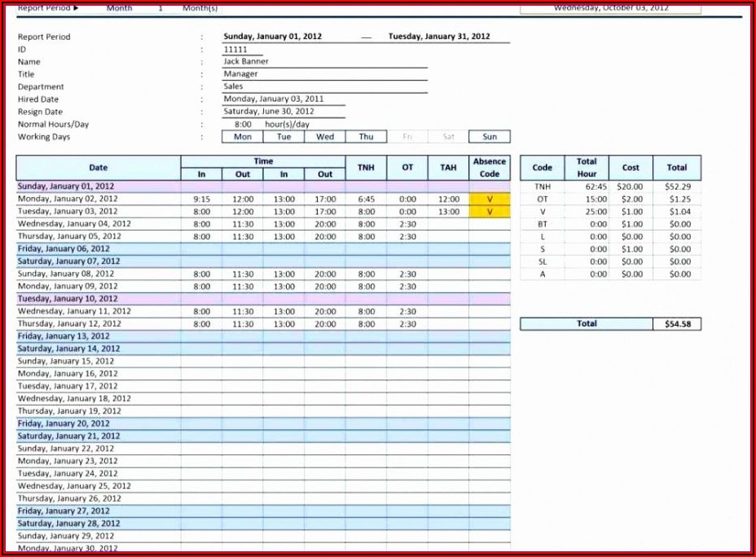Open absence code V for Monday, January 02
This screenshot has width=756, height=557.
point(490,199)
